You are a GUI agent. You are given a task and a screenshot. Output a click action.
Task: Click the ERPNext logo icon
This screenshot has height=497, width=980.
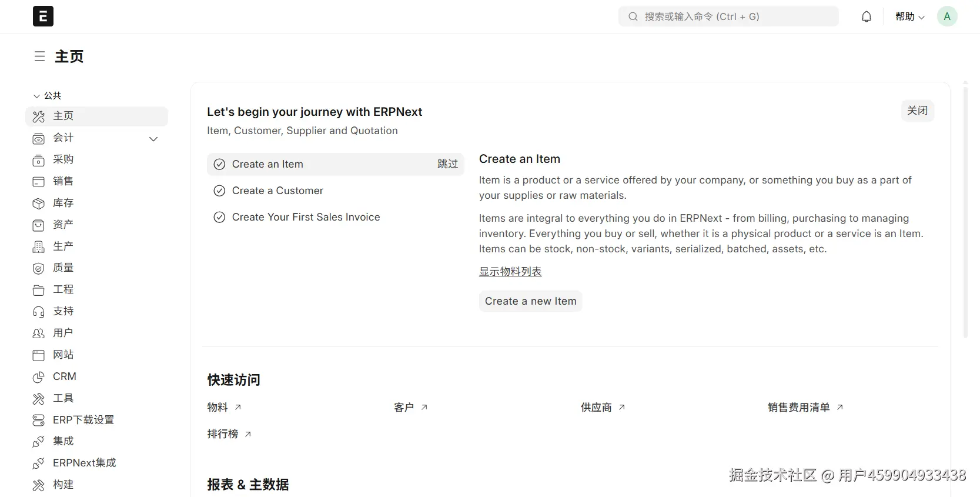point(43,16)
